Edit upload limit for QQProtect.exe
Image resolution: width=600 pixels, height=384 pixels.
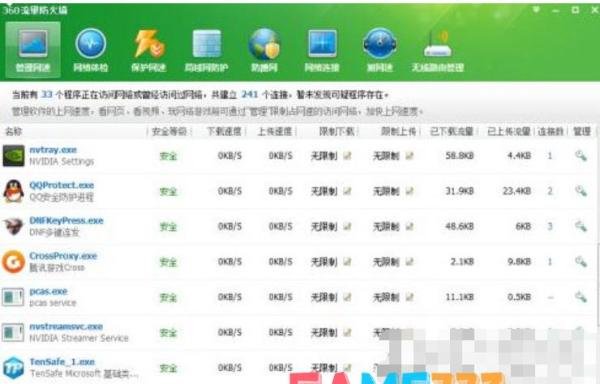(x=410, y=191)
